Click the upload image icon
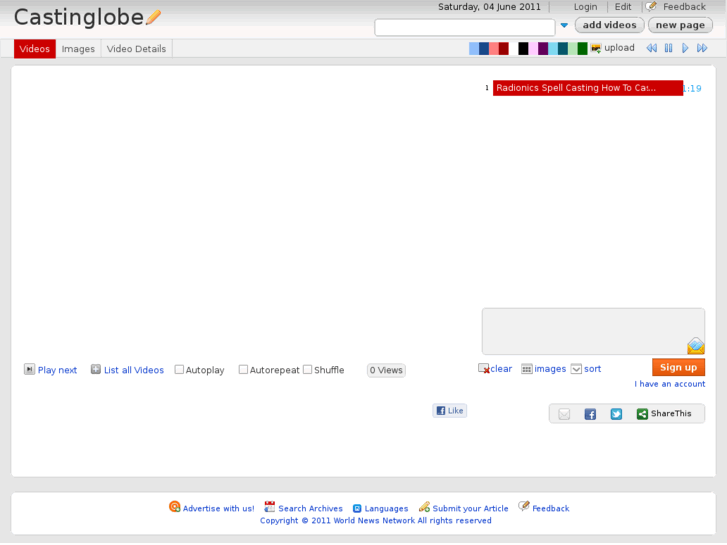This screenshot has height=545, width=727. click(x=596, y=48)
